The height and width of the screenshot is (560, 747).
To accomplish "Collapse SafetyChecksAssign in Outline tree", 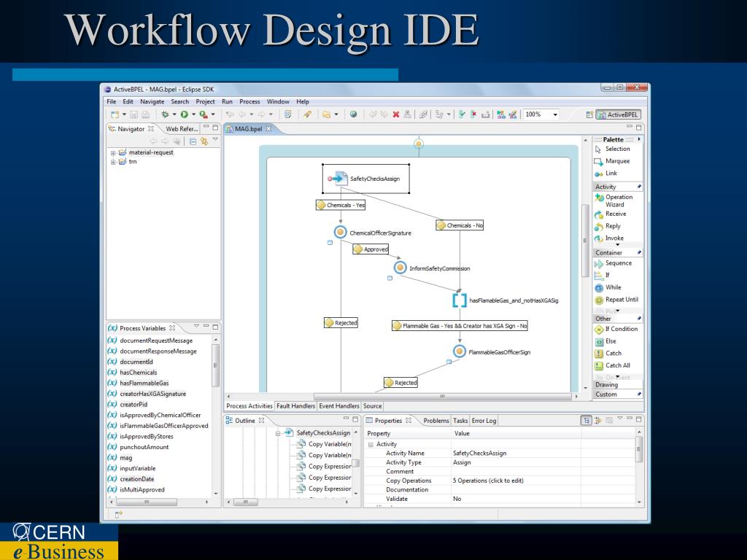I will coord(278,433).
